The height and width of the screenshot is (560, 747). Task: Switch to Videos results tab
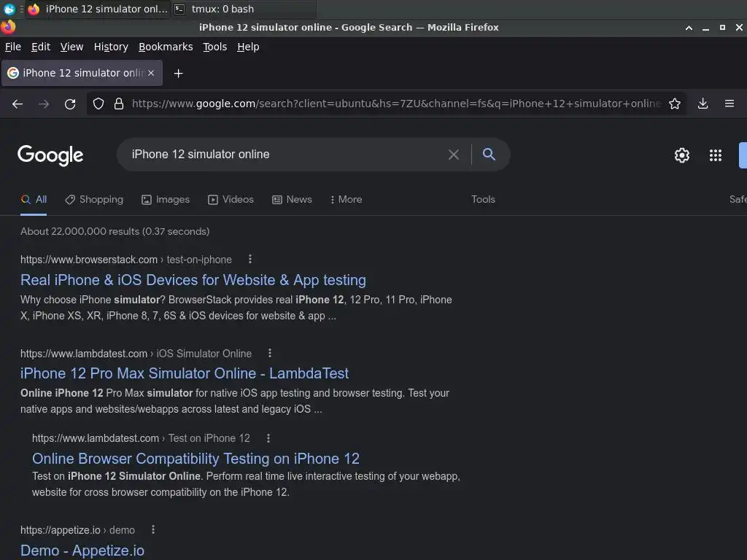(x=231, y=200)
